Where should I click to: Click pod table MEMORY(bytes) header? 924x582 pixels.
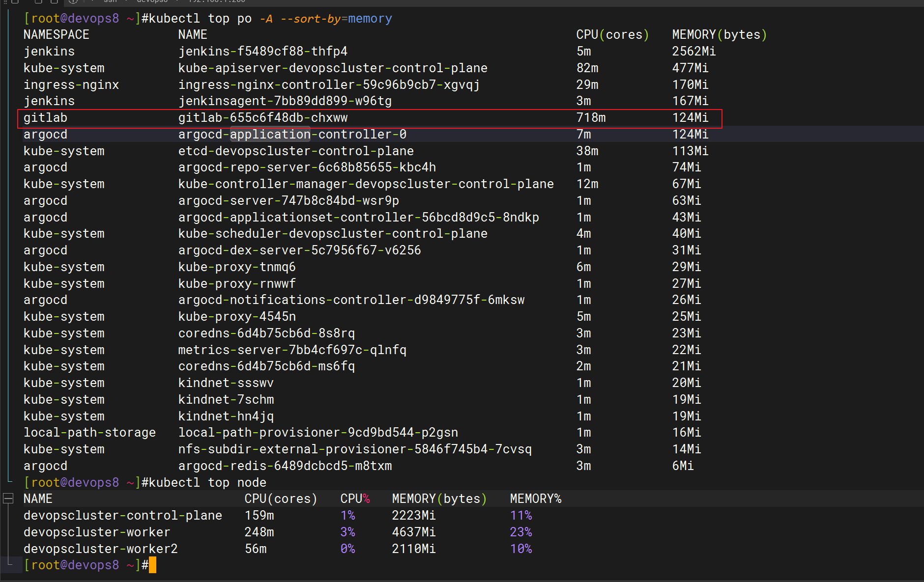pos(720,35)
